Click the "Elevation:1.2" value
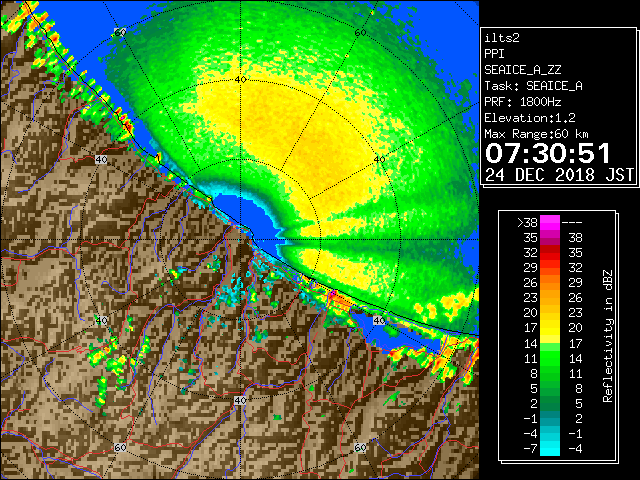640x480 pixels. [530, 118]
